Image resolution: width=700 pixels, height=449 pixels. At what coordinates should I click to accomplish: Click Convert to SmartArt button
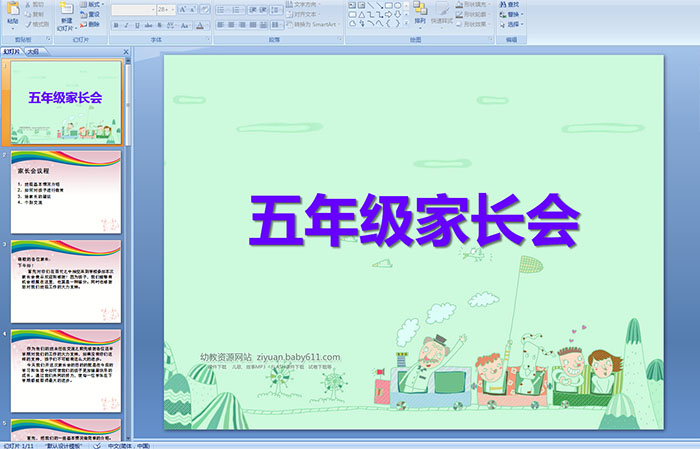(312, 24)
